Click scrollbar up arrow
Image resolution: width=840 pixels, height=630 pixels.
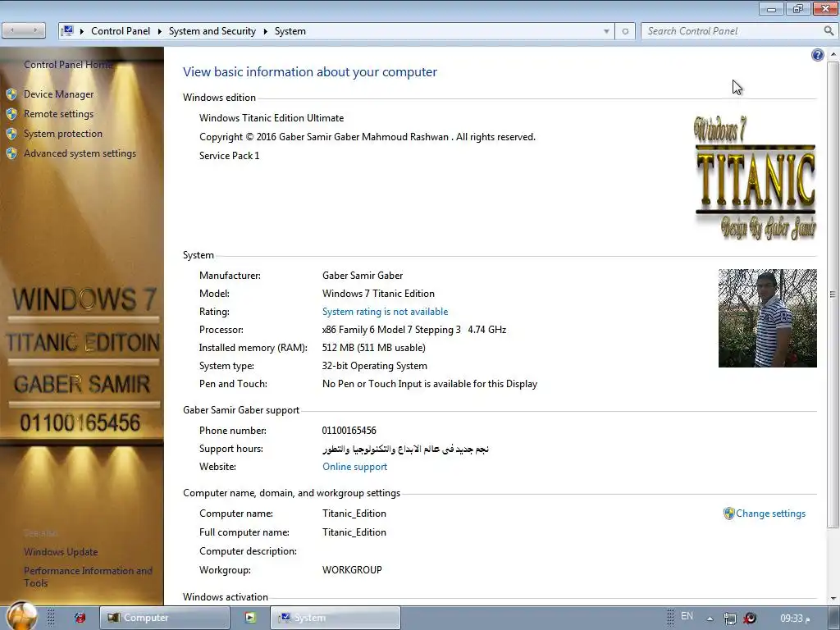click(x=833, y=54)
